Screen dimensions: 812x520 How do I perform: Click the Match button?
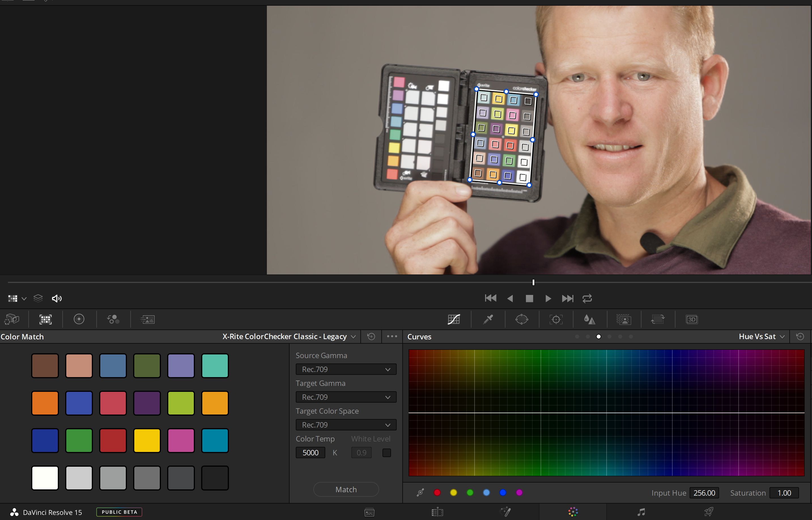click(x=346, y=489)
